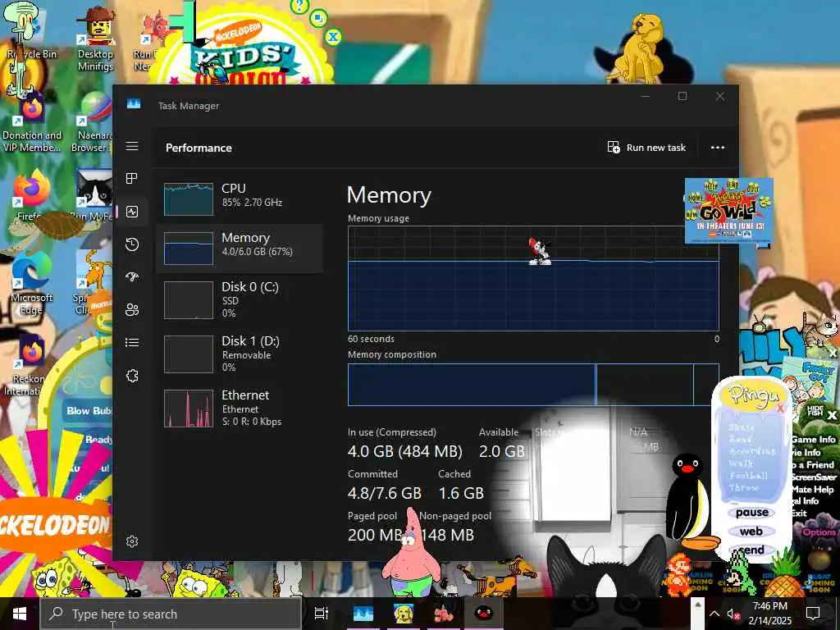
Task: Open the Windows Start menu
Action: click(20, 614)
